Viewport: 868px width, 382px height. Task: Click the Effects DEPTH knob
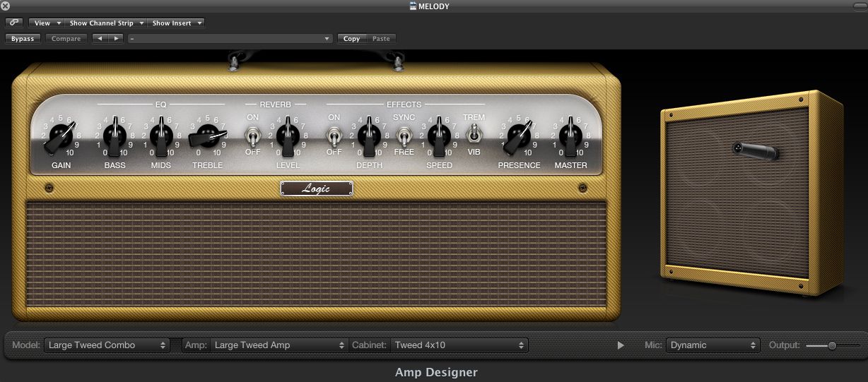click(368, 135)
